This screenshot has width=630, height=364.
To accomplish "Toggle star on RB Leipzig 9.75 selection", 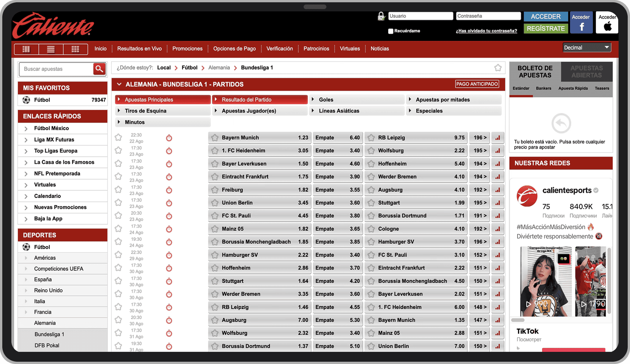I will click(x=371, y=138).
